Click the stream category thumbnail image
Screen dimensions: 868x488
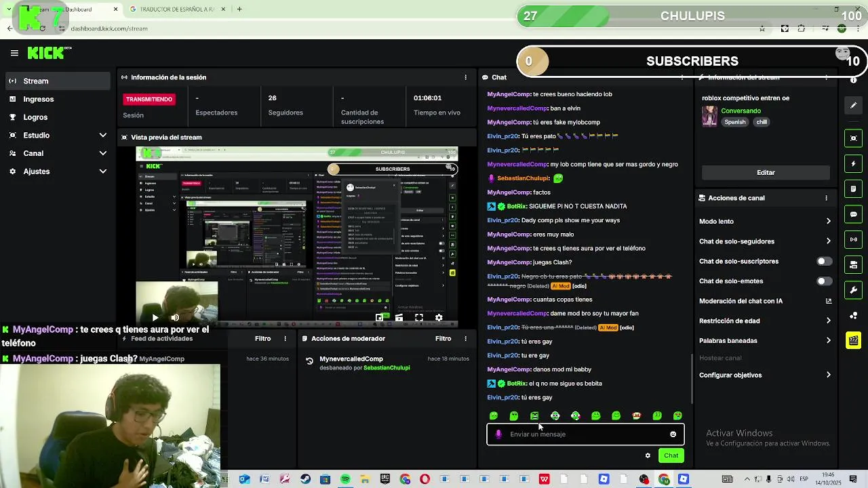click(x=709, y=116)
